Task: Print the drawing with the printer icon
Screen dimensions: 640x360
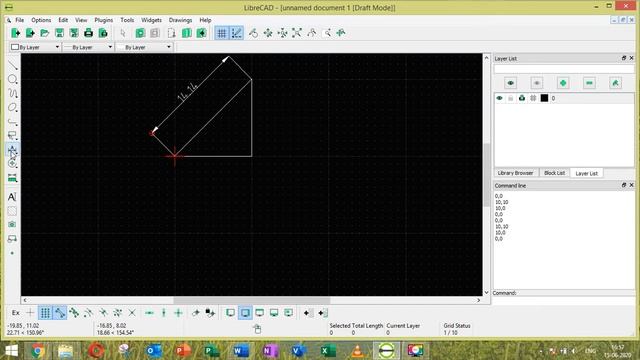Action: coord(88,33)
